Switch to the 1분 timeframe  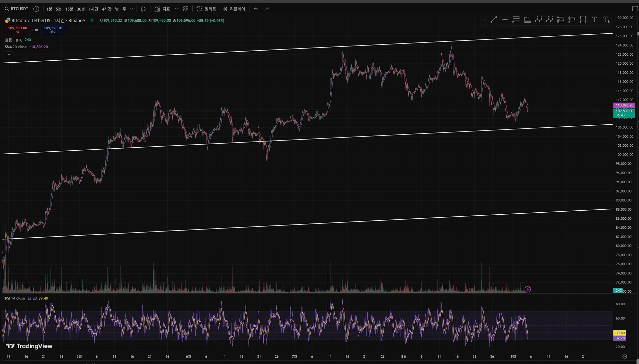pos(49,9)
